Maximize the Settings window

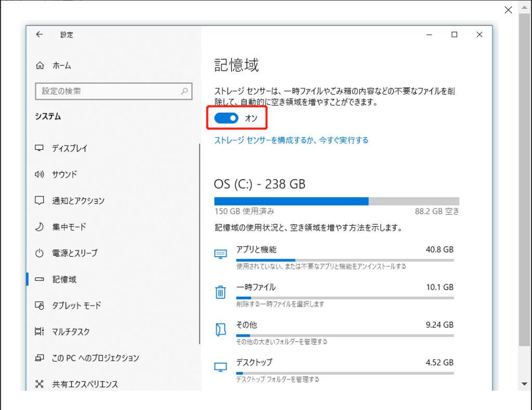click(455, 34)
